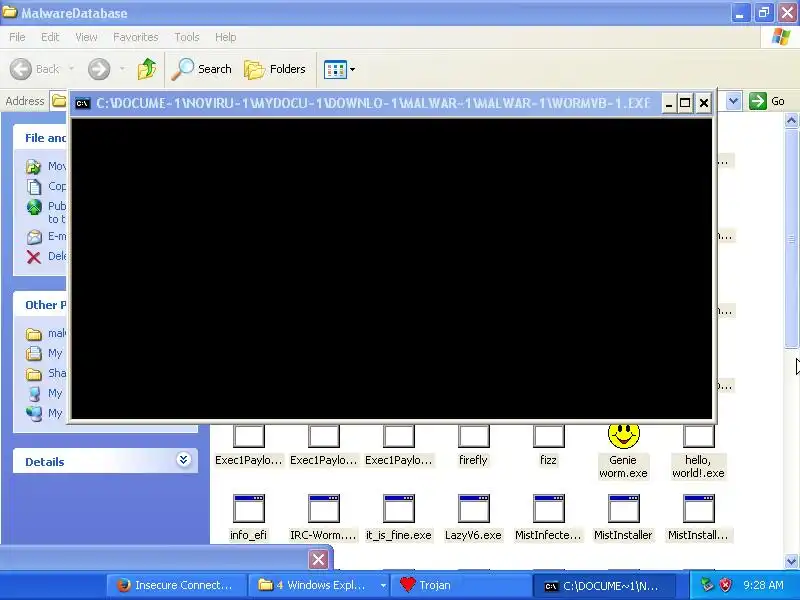The image size is (800, 600).
Task: Open the Favorites menu
Action: 136,37
